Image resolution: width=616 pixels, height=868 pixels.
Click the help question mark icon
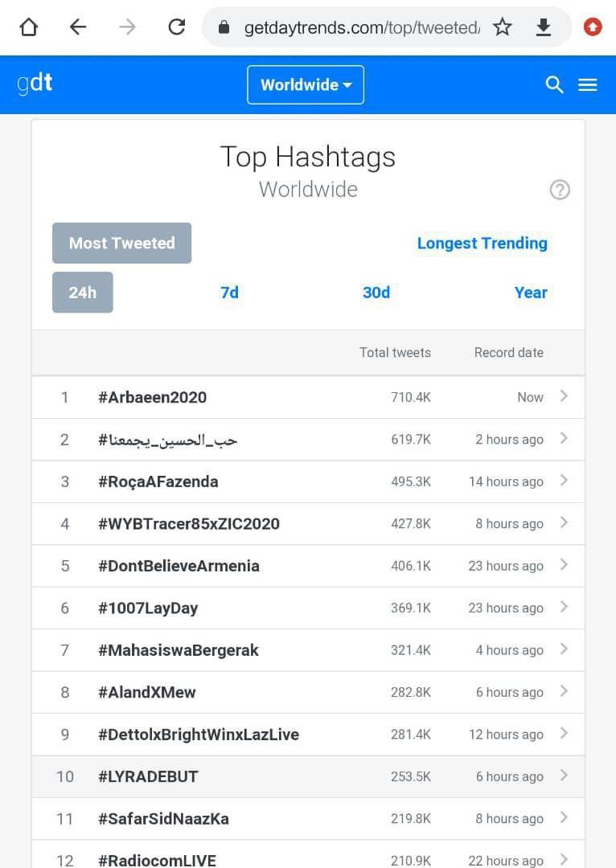[x=560, y=190]
